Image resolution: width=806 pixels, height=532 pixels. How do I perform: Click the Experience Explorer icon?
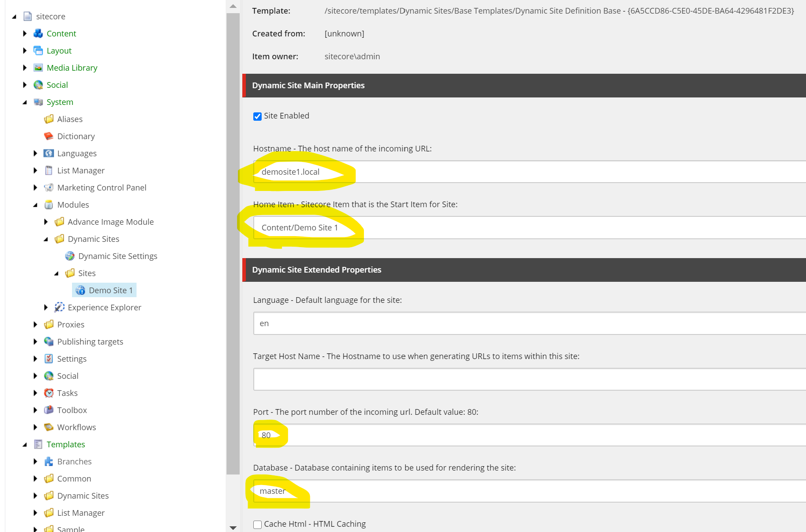tap(59, 307)
